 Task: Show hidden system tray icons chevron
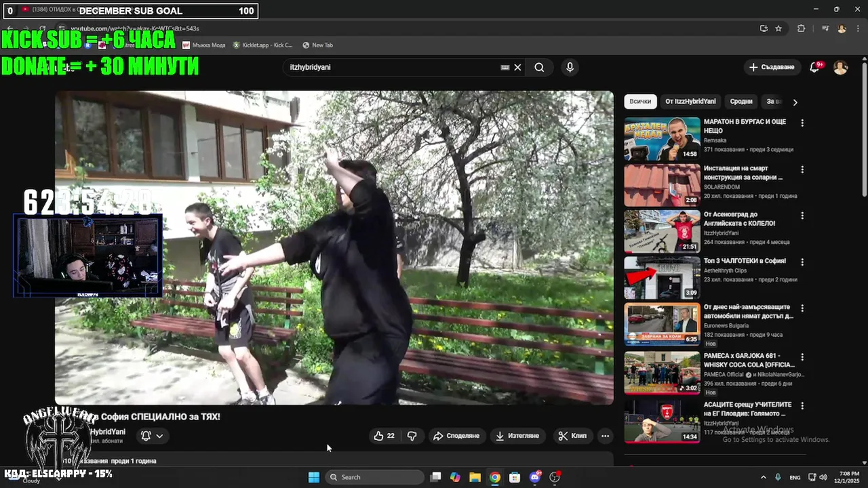pyautogui.click(x=763, y=477)
